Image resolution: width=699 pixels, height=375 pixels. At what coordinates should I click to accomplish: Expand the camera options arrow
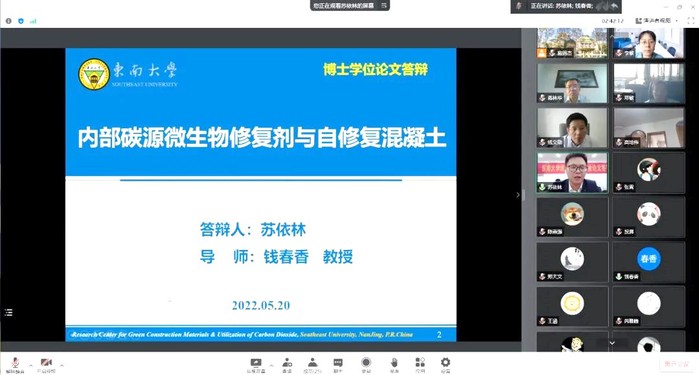click(62, 365)
